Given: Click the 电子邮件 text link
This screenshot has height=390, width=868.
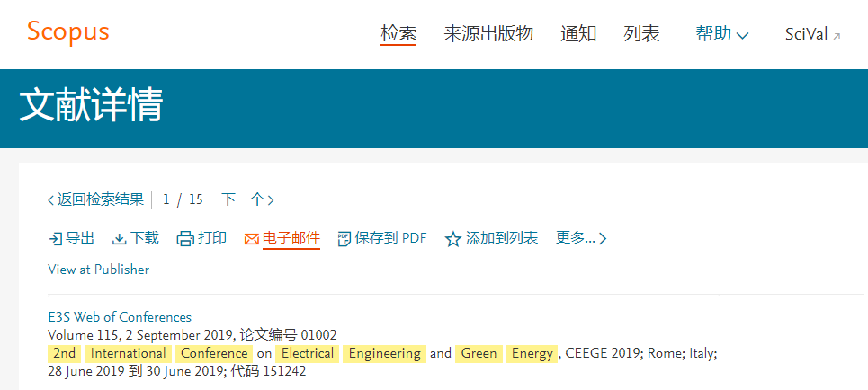Looking at the screenshot, I should click(x=291, y=238).
